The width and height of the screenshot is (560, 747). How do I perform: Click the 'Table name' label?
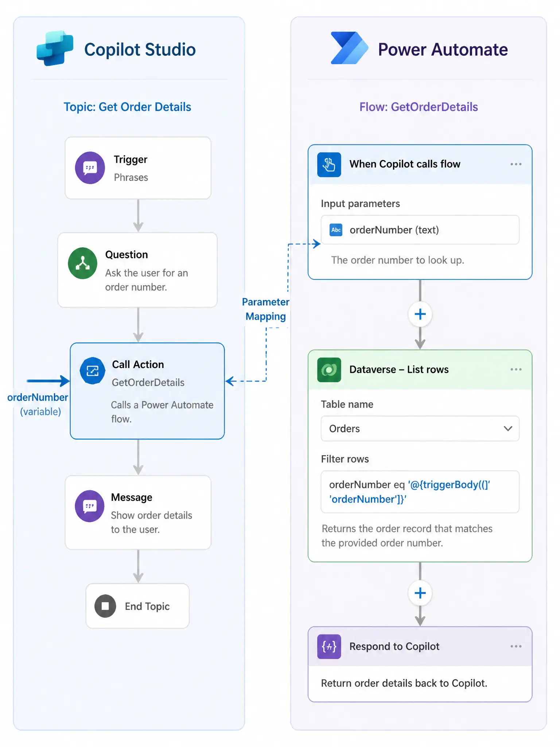pos(347,404)
